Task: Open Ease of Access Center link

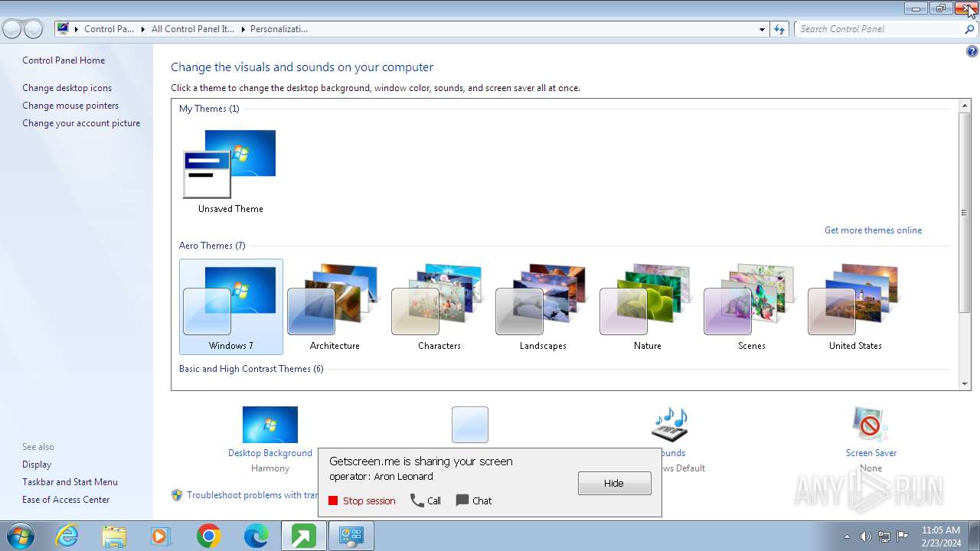Action: click(x=66, y=500)
